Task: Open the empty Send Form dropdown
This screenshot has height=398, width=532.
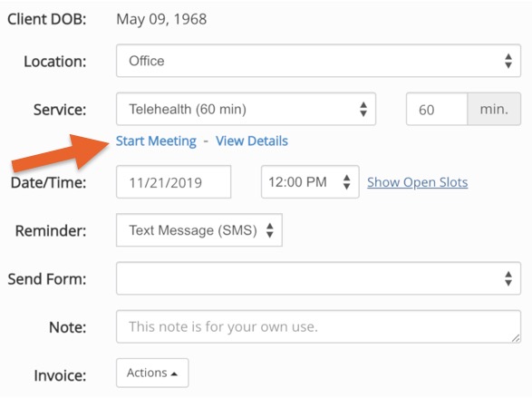Action: 318,278
